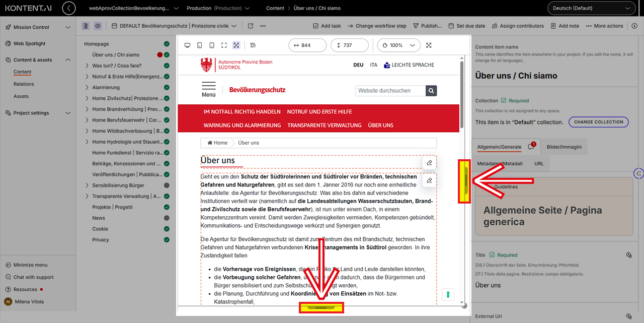Click the edit pencil beside Über uns heading
The height and width of the screenshot is (323, 644).
point(429,163)
